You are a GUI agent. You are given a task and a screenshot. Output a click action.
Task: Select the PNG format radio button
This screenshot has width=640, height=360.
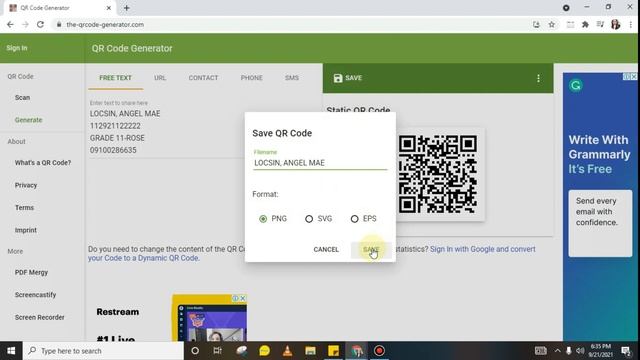point(263,219)
